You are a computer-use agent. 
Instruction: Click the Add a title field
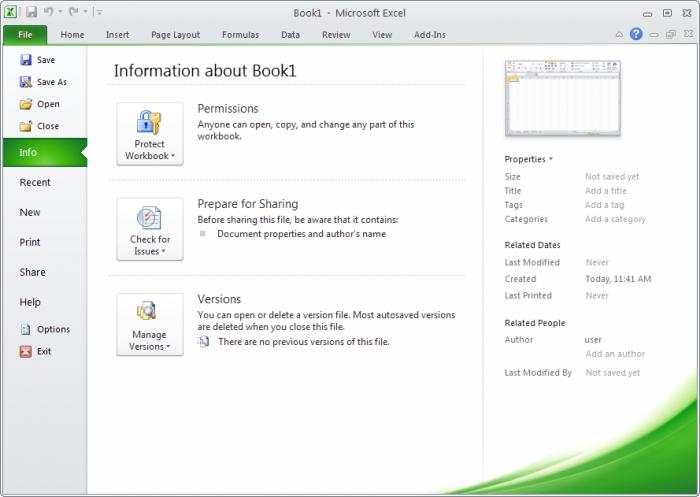click(606, 191)
